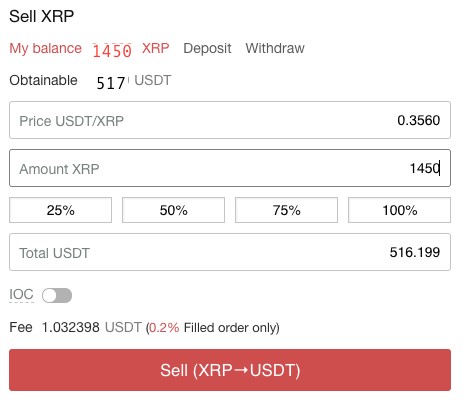Click the IOC dotted-underline label
This screenshot has width=463, height=404.
(x=21, y=295)
